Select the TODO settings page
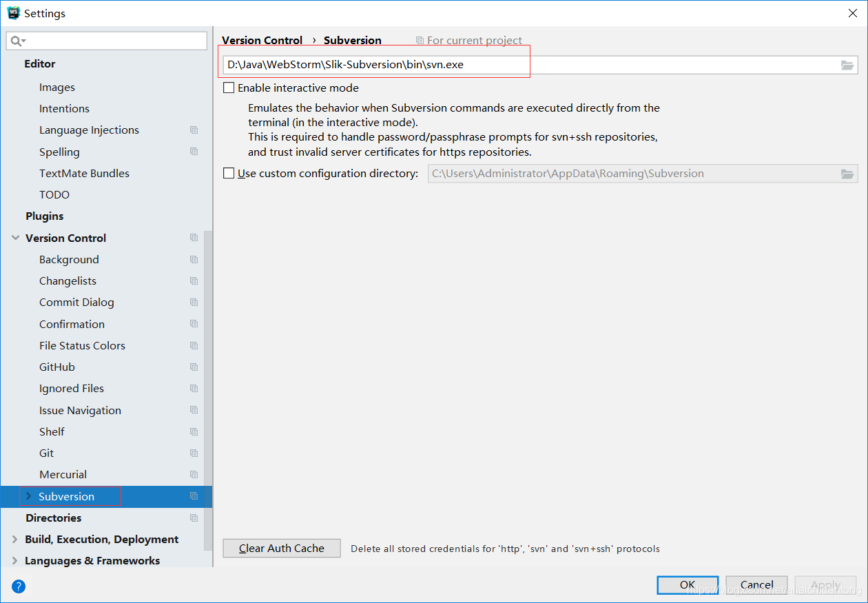Screen dimensions: 868x603 54,195
